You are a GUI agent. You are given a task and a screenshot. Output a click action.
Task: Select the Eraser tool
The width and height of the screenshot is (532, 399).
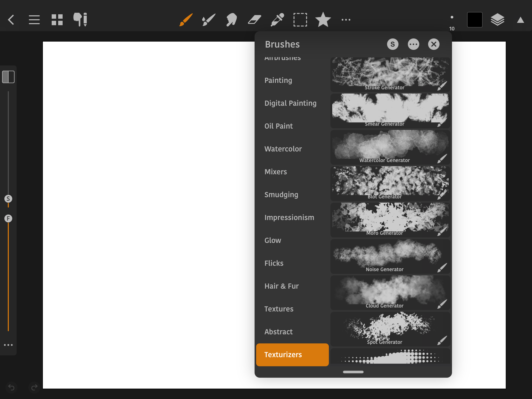point(254,20)
